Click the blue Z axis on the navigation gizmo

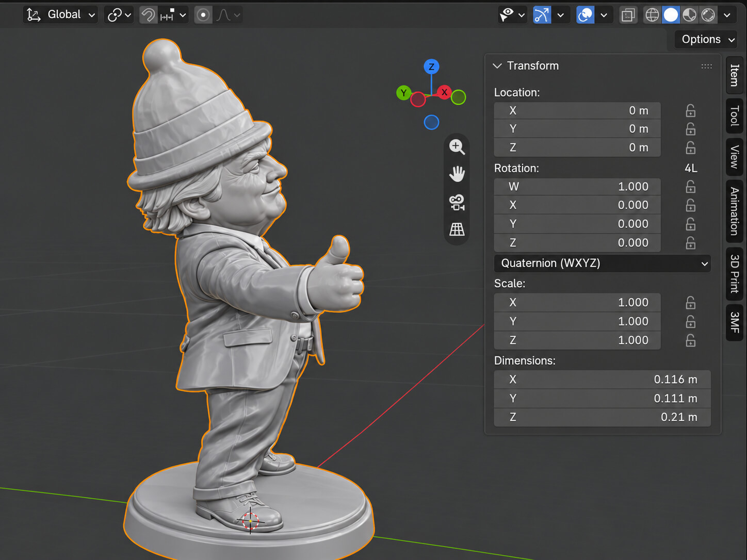pyautogui.click(x=431, y=67)
